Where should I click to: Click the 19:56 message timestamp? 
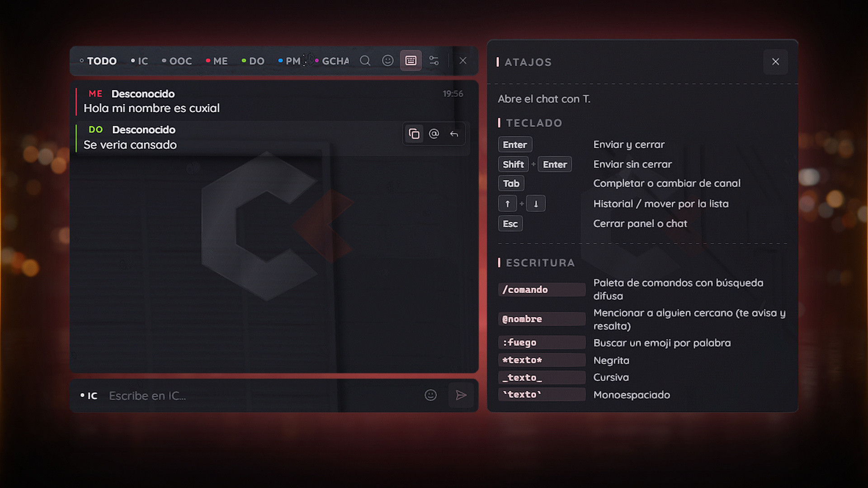point(453,94)
